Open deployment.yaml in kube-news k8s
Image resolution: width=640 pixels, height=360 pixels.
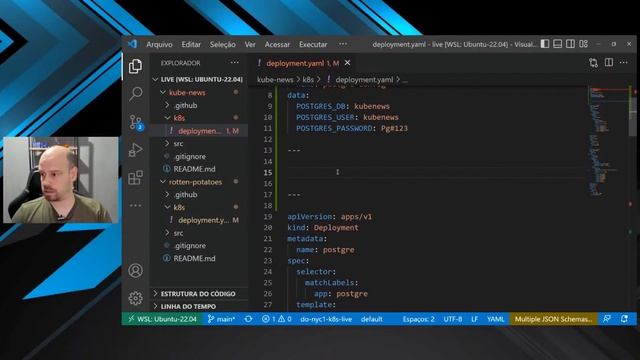coord(199,131)
